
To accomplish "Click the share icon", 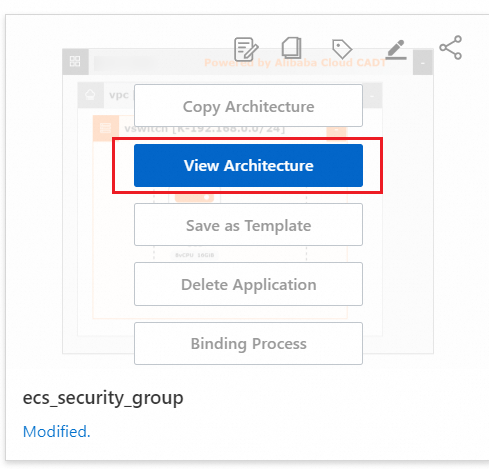I will click(451, 48).
